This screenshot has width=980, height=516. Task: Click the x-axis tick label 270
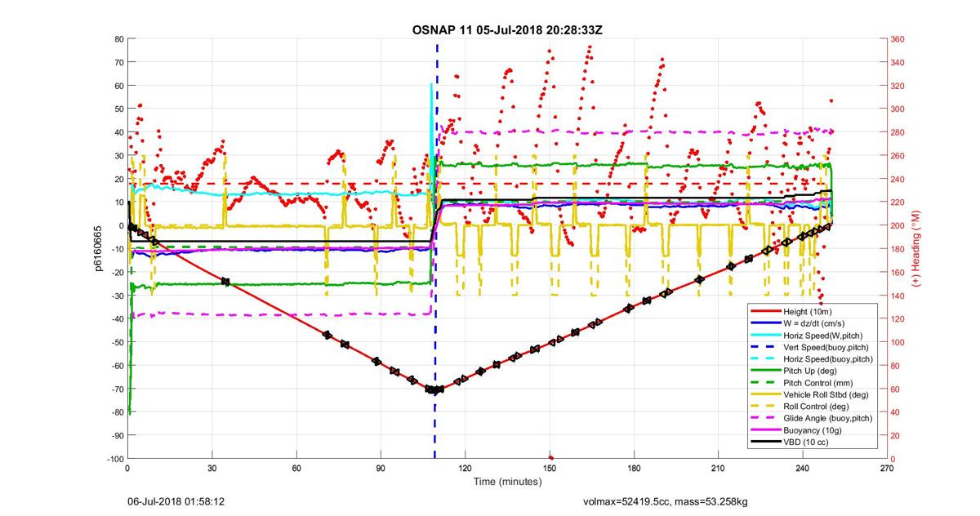(x=887, y=469)
